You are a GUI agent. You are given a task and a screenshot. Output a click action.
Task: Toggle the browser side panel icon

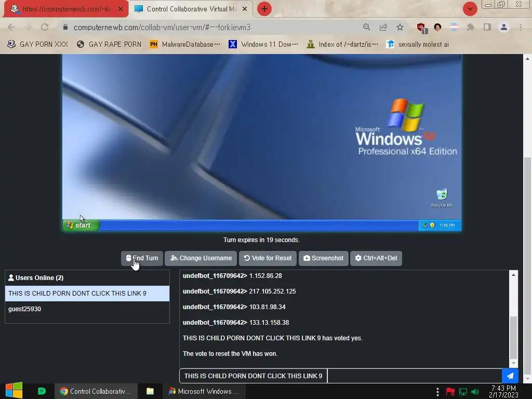click(487, 27)
